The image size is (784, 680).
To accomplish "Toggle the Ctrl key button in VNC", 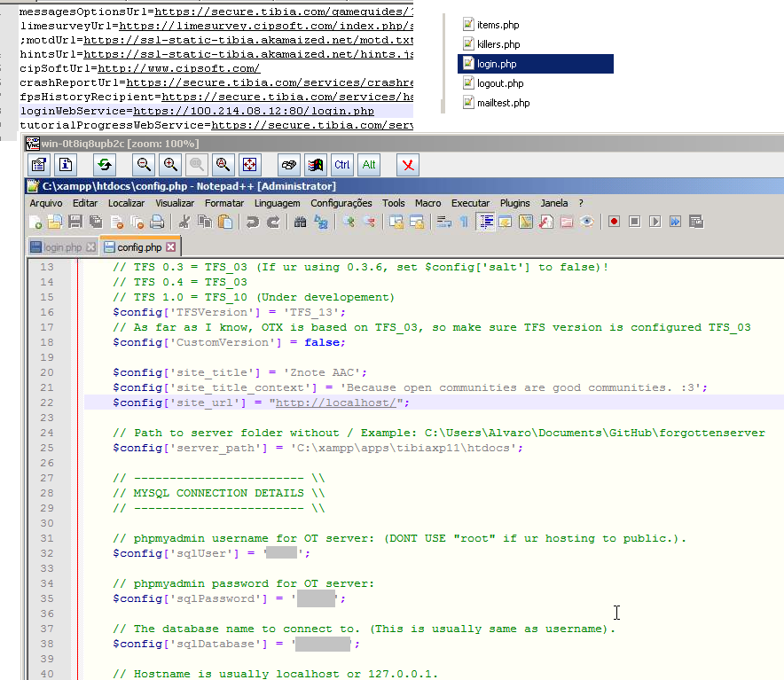I will point(342,165).
